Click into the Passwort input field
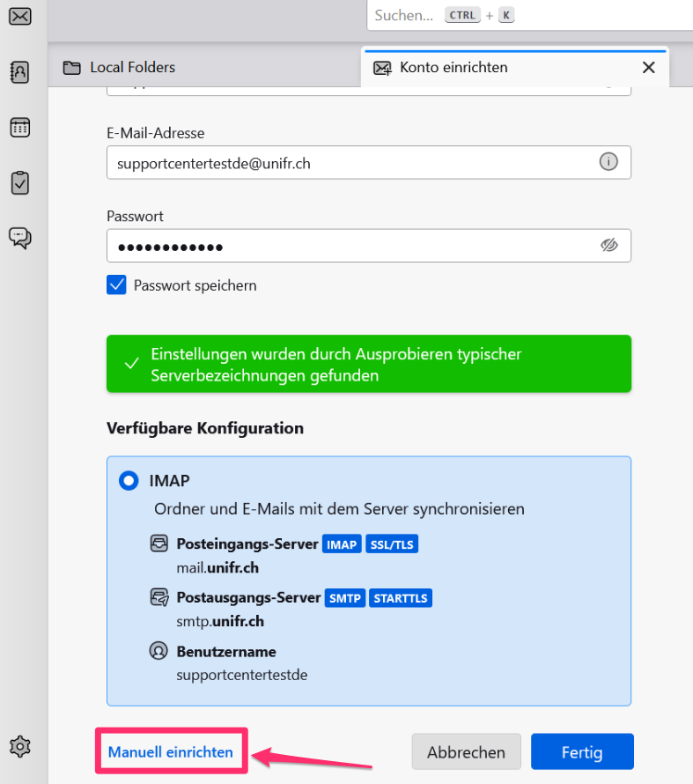Image resolution: width=693 pixels, height=784 pixels. pyautogui.click(x=352, y=246)
